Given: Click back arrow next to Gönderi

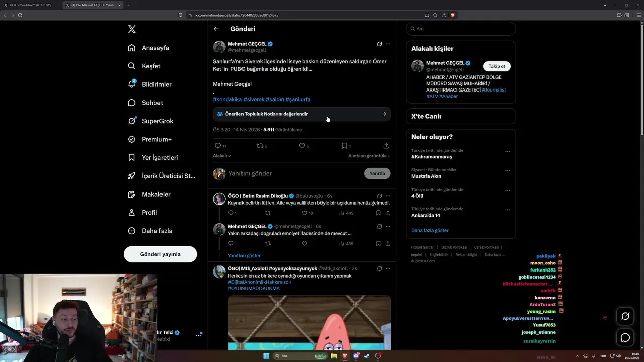Looking at the screenshot, I should tap(216, 29).
